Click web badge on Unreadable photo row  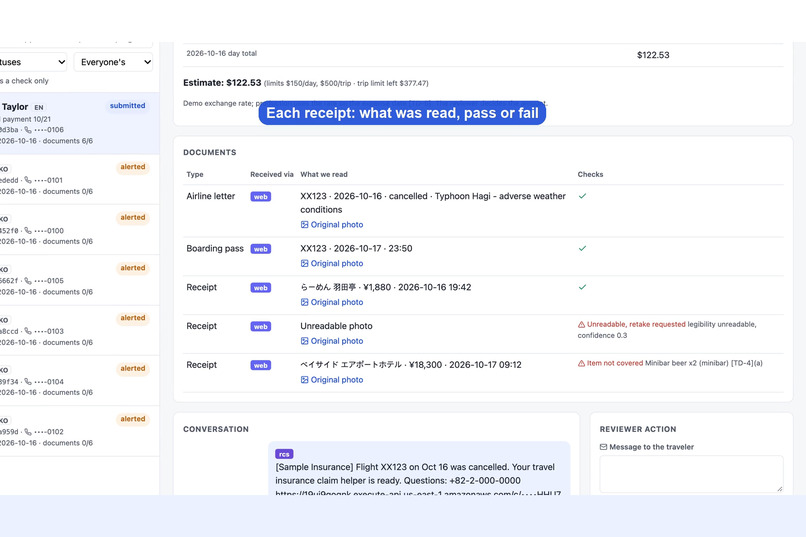261,327
